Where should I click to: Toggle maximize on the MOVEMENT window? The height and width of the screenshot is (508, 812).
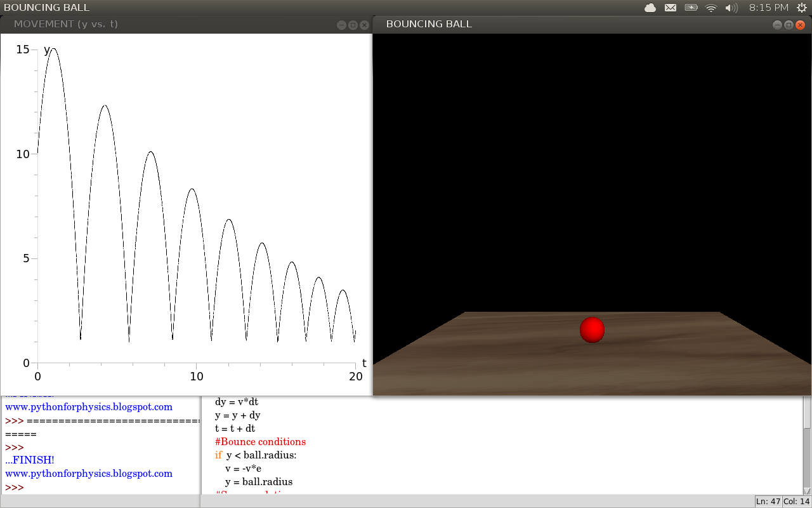[353, 25]
